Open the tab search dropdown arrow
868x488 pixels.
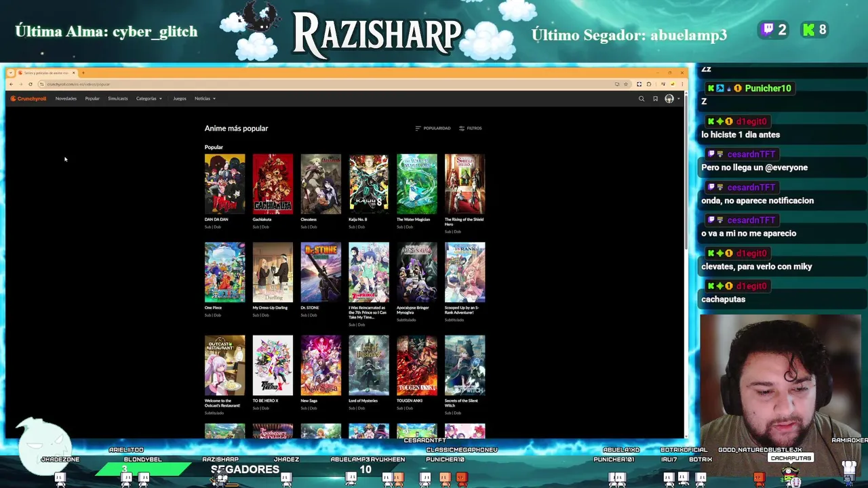coord(11,73)
